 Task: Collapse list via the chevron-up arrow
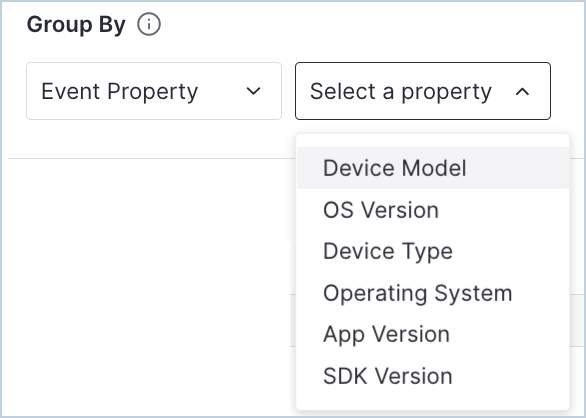[x=522, y=91]
